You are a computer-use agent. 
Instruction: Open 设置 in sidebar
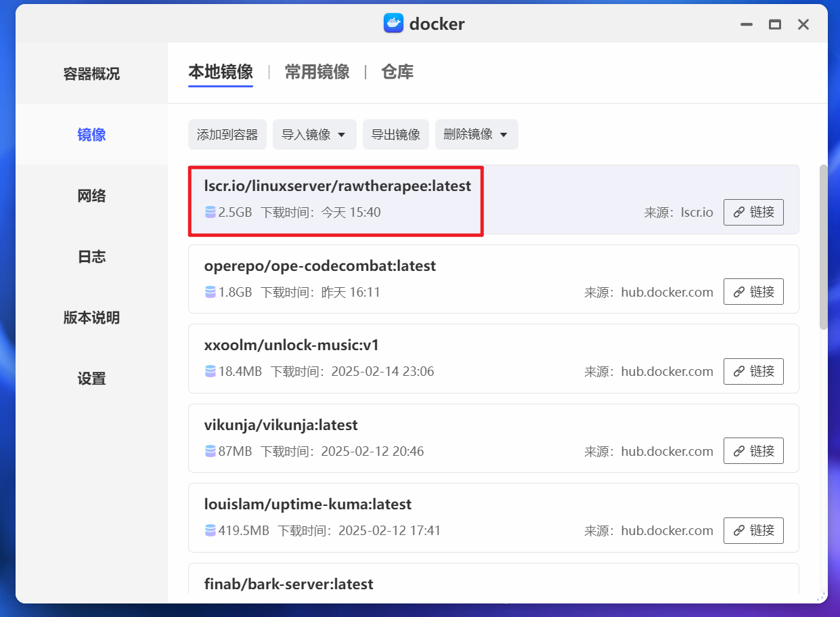[x=91, y=379]
